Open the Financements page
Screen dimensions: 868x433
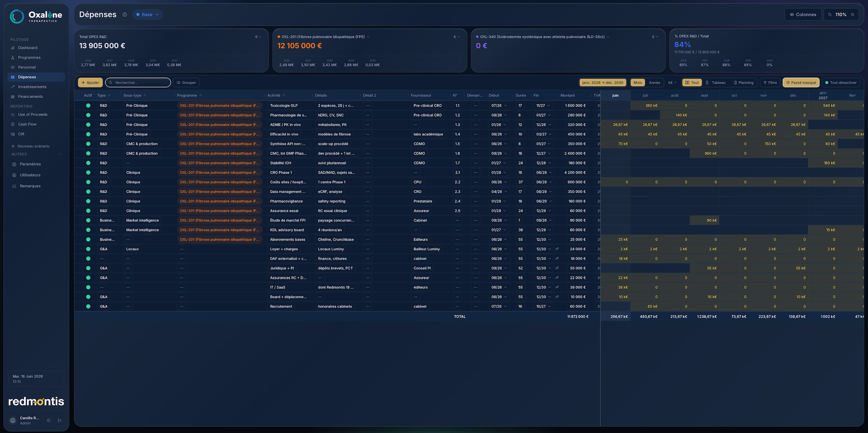[30, 97]
